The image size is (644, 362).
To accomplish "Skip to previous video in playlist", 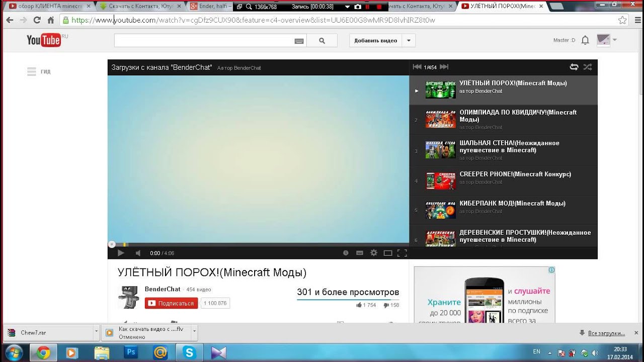I will (x=417, y=67).
